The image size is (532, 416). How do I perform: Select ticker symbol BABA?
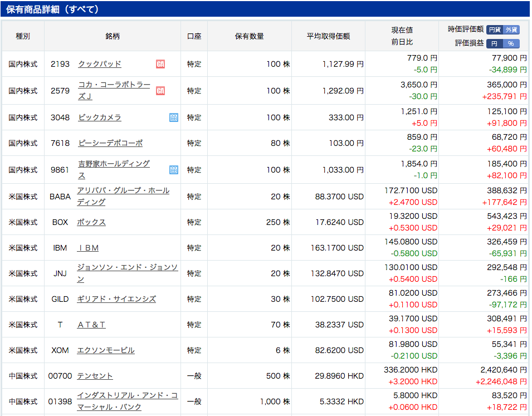60,197
